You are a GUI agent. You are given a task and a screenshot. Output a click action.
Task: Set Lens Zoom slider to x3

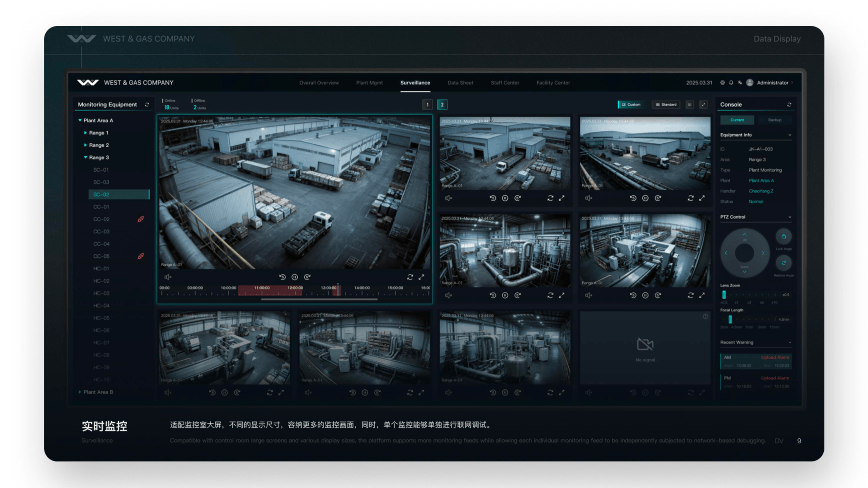tap(749, 295)
